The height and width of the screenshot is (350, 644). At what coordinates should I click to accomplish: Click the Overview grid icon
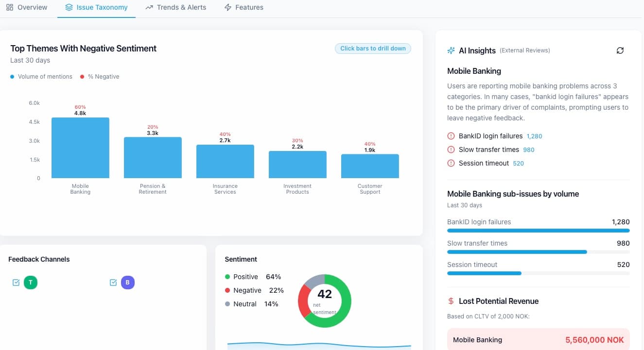pos(10,7)
